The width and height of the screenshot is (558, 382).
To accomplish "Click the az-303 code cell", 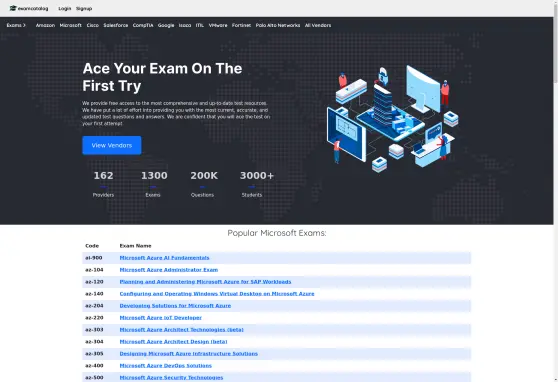I will [94, 330].
